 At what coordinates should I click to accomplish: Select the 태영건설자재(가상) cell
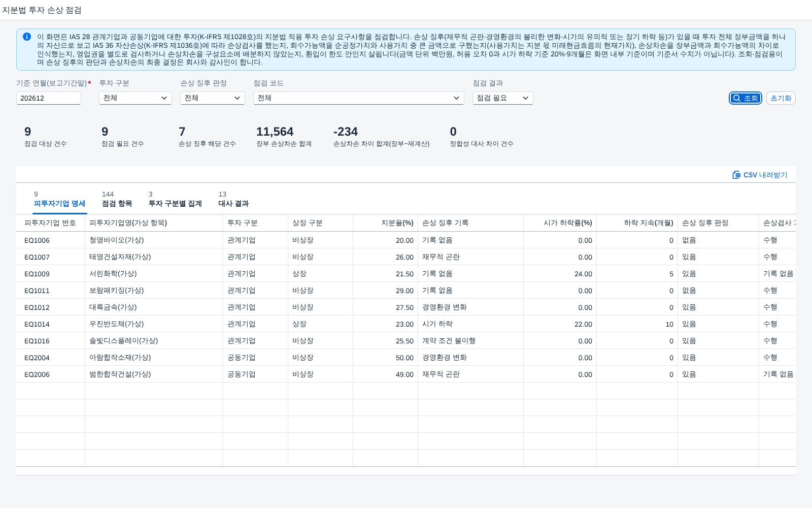click(x=154, y=257)
